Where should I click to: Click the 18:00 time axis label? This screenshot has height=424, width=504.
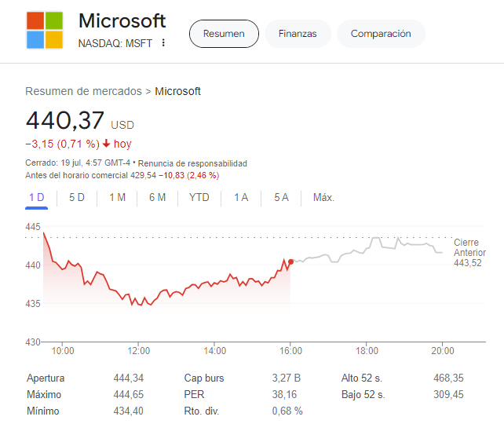click(x=367, y=350)
